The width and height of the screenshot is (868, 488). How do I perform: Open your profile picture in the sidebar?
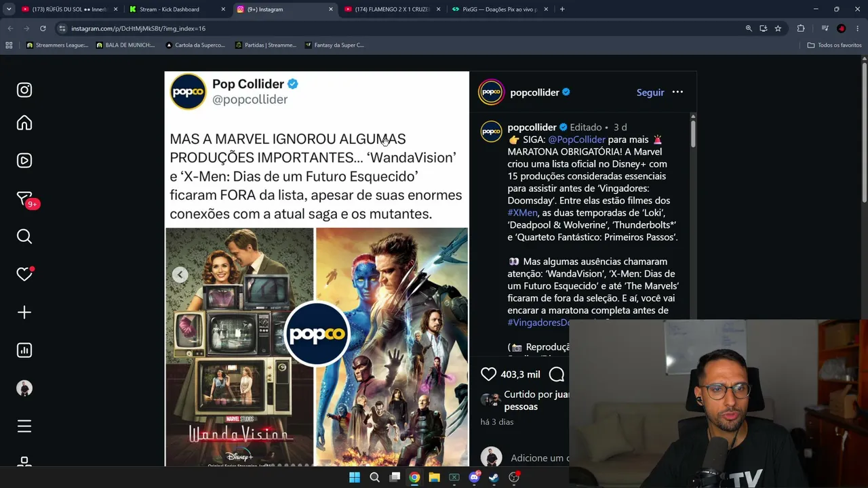24,388
